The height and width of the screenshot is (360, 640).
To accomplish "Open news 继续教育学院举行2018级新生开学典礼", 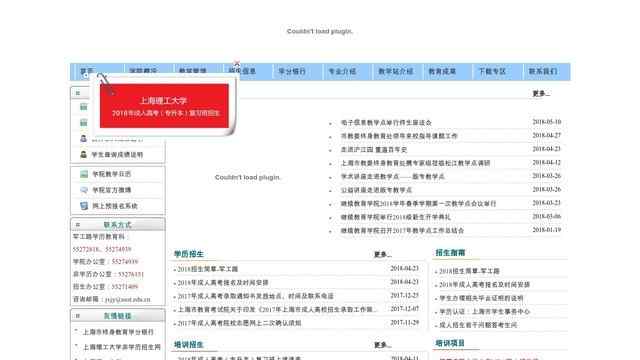I will [x=396, y=217].
